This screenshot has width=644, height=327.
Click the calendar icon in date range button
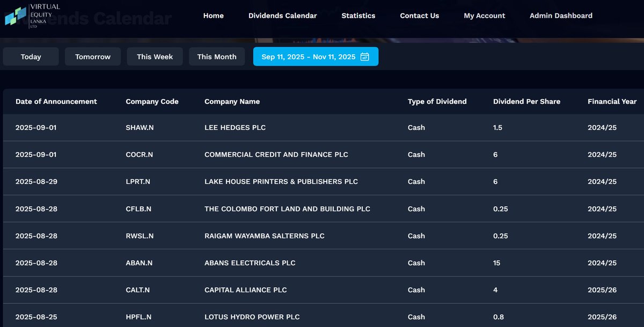click(364, 57)
